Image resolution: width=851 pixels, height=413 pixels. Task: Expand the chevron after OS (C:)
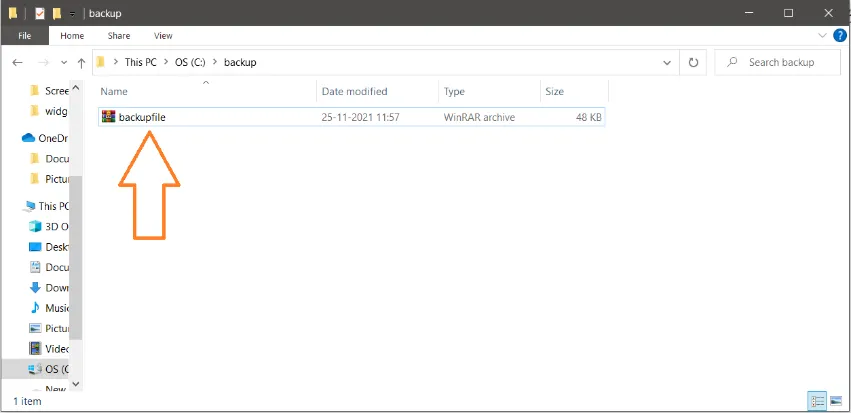[x=215, y=62]
